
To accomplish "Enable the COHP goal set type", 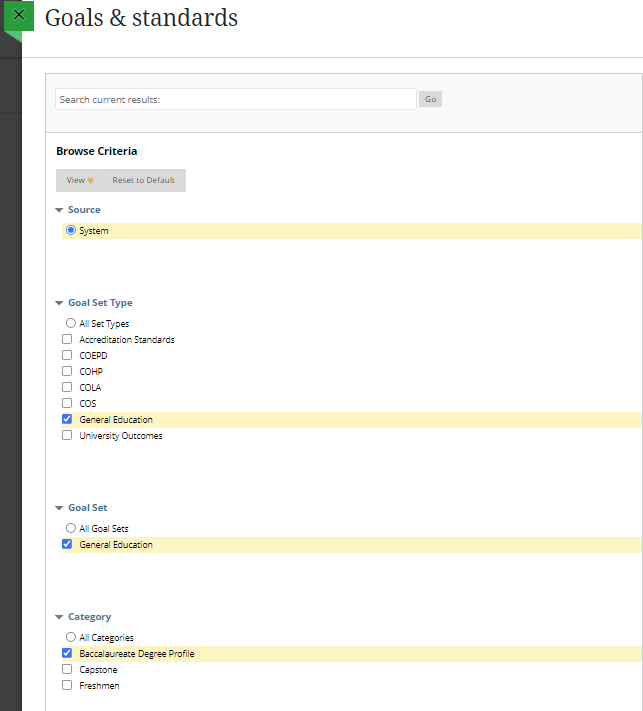I will [67, 371].
